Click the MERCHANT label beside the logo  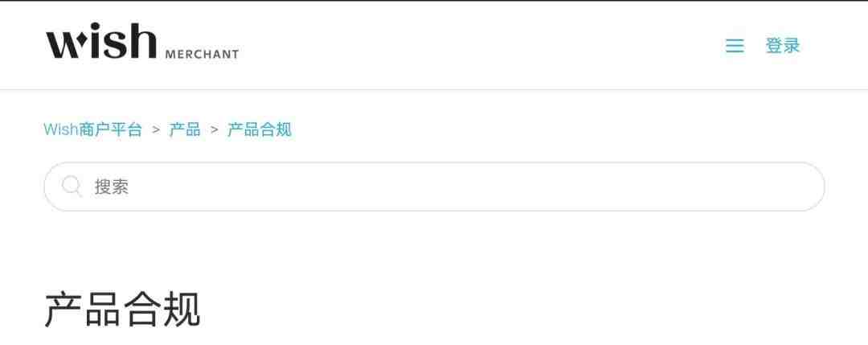click(202, 54)
